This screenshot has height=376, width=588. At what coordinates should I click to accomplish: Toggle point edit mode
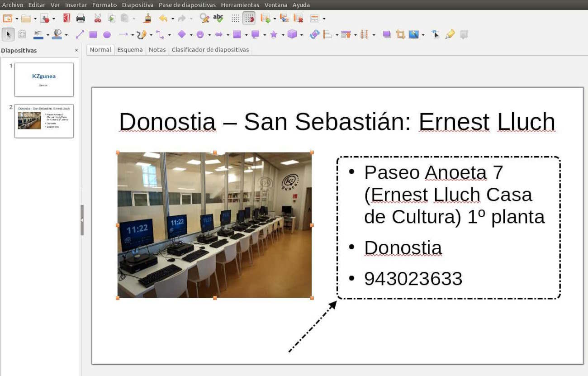[435, 34]
